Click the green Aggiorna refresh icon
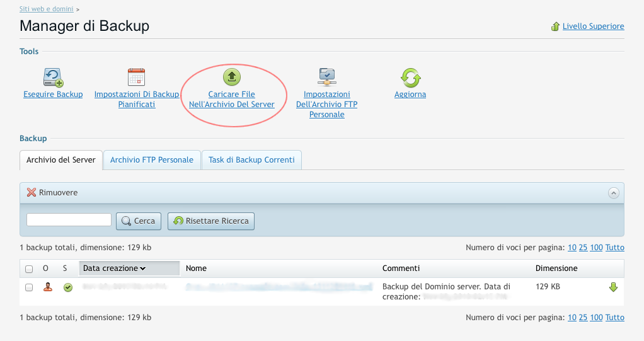This screenshot has height=341, width=644. [x=410, y=77]
